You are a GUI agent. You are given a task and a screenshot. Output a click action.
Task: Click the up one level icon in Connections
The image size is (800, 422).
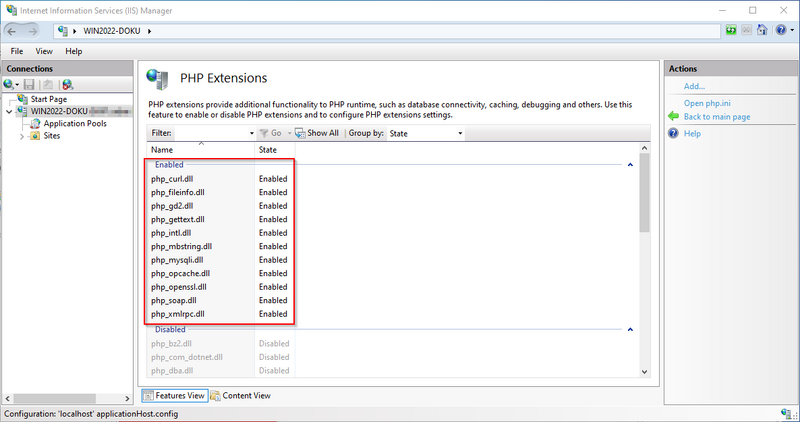click(47, 85)
